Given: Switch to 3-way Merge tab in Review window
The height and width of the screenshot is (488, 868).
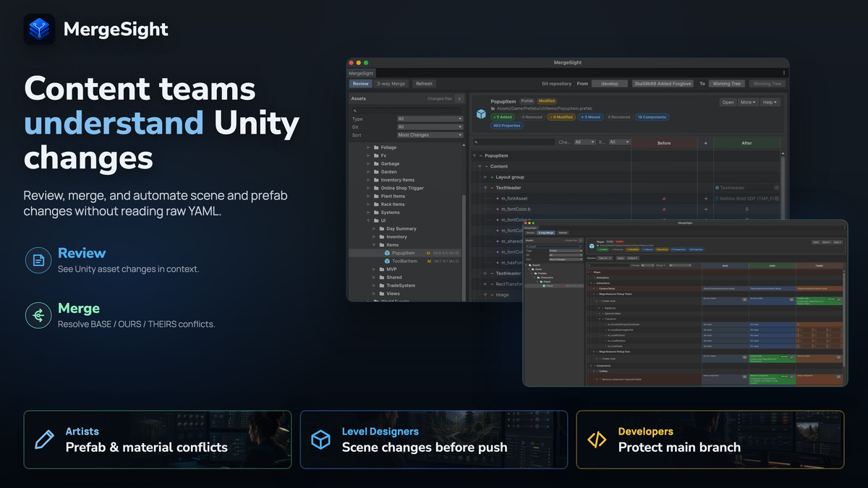Looking at the screenshot, I should click(x=391, y=84).
